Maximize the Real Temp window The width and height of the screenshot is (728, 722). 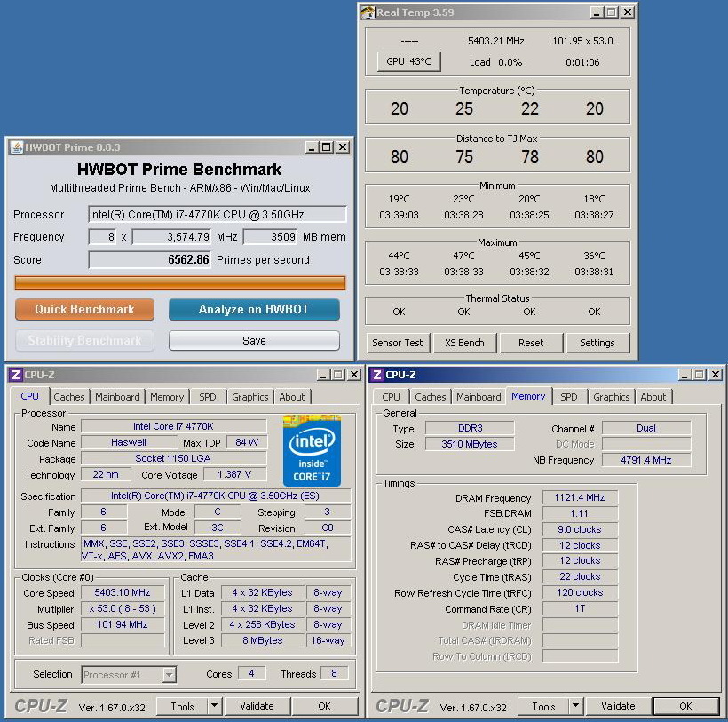click(x=612, y=12)
